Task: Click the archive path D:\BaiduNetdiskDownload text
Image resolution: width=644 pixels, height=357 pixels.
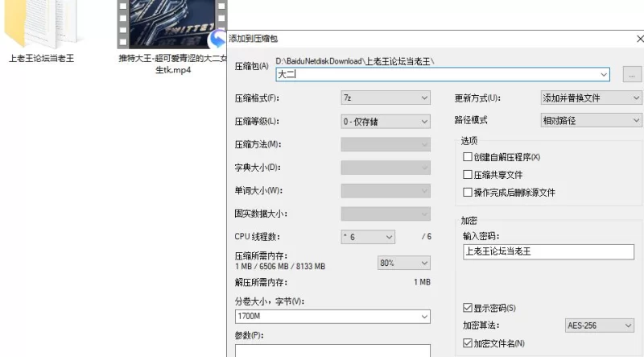Action: [x=355, y=61]
